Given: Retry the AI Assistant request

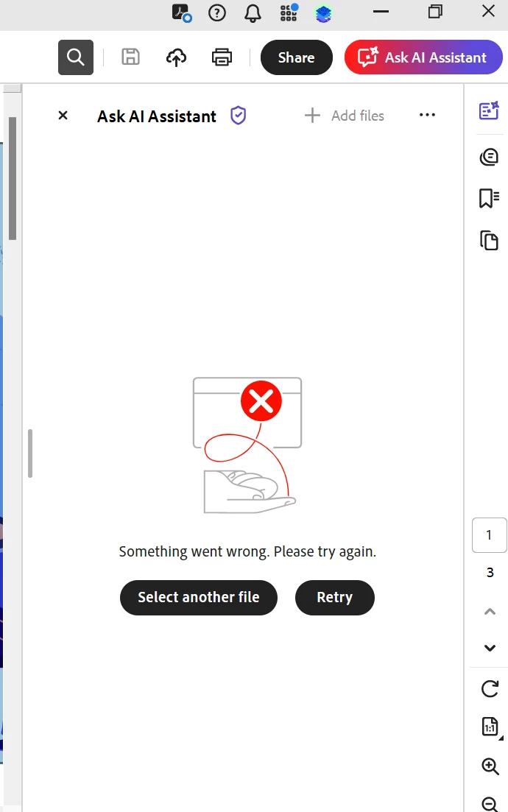Looking at the screenshot, I should pyautogui.click(x=334, y=597).
